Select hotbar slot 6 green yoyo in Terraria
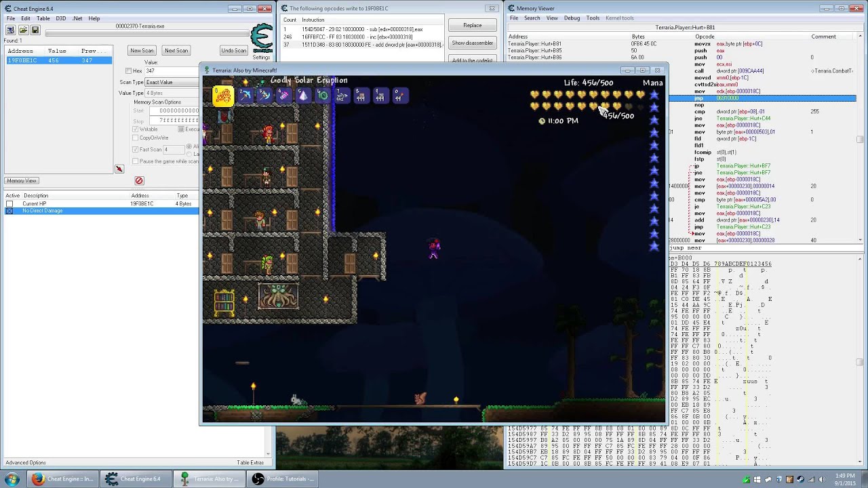Screen dimensions: 868x488 point(323,96)
